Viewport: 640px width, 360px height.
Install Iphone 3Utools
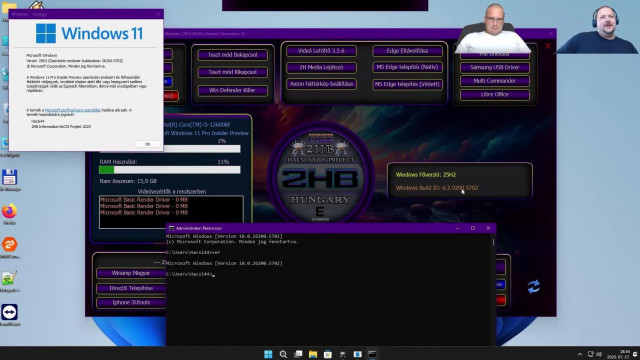(x=131, y=302)
